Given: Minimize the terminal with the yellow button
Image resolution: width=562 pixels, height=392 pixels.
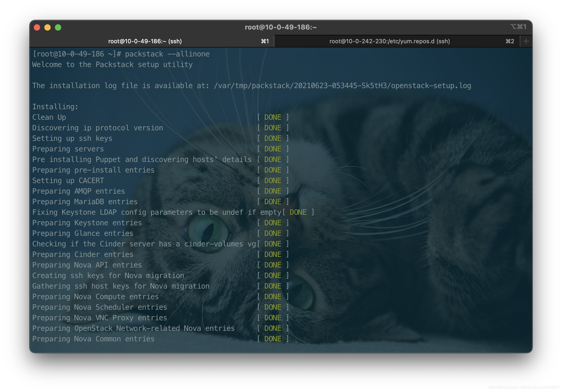Looking at the screenshot, I should click(x=47, y=27).
